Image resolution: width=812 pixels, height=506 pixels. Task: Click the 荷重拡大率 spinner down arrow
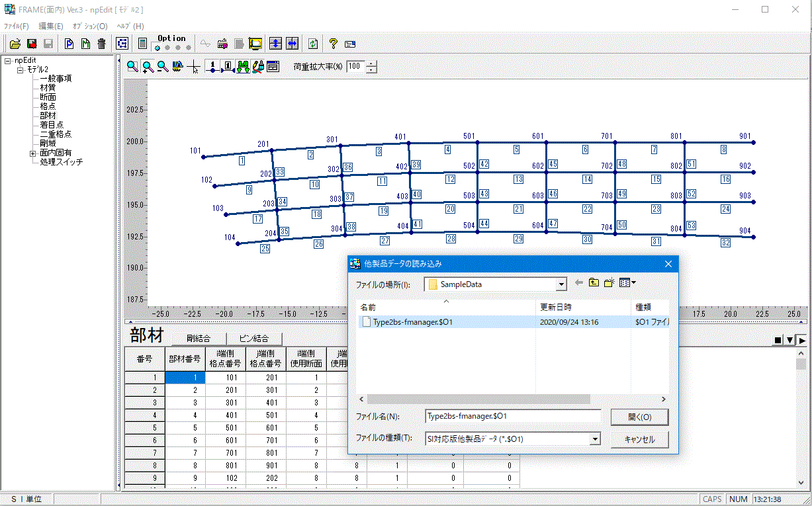(x=371, y=69)
